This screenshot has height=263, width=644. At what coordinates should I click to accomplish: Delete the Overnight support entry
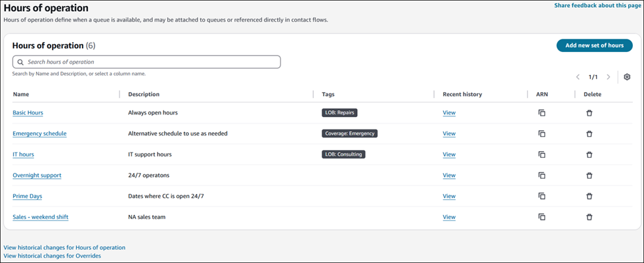pos(589,176)
